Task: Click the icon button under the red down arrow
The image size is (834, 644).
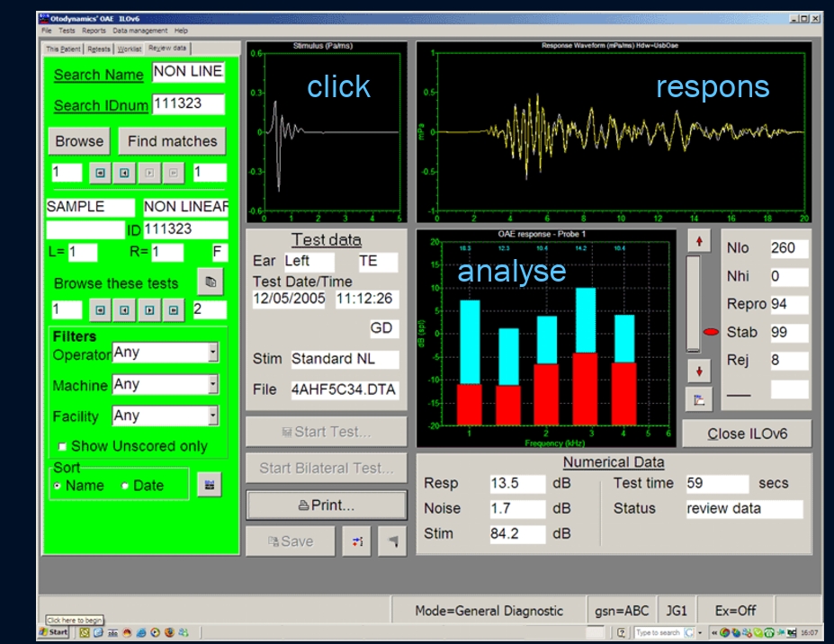Action: coord(699,400)
